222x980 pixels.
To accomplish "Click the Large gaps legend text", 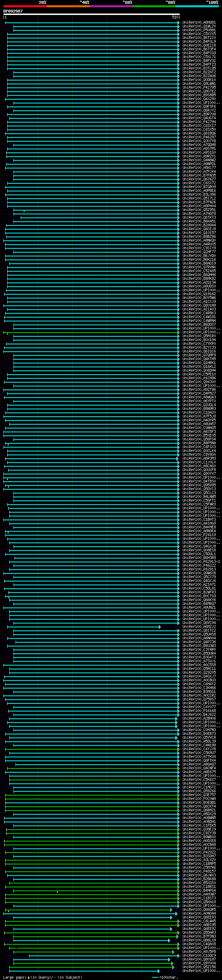I will tap(43, 977).
